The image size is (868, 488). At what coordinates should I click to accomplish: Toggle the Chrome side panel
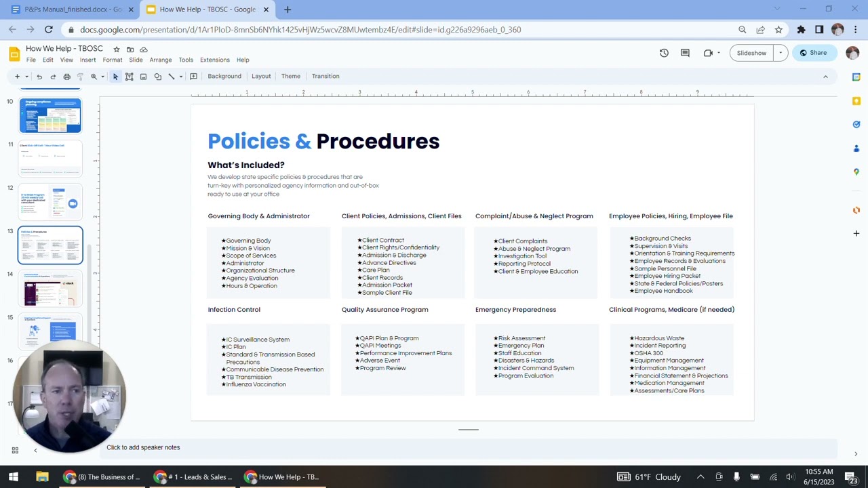point(819,30)
